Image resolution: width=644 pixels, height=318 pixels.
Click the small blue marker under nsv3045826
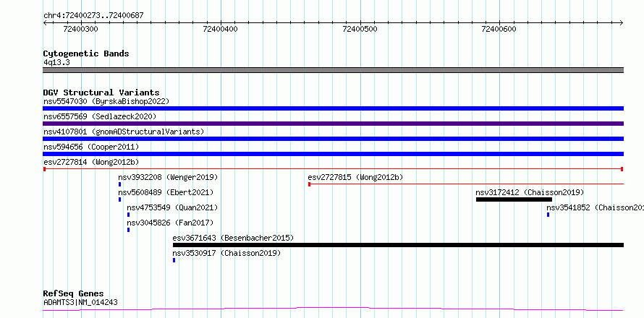pyautogui.click(x=129, y=230)
